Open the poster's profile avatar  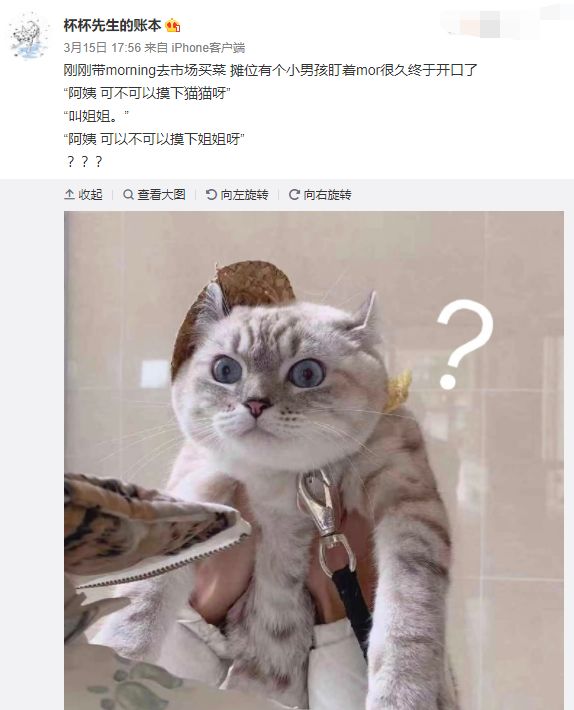(29, 36)
